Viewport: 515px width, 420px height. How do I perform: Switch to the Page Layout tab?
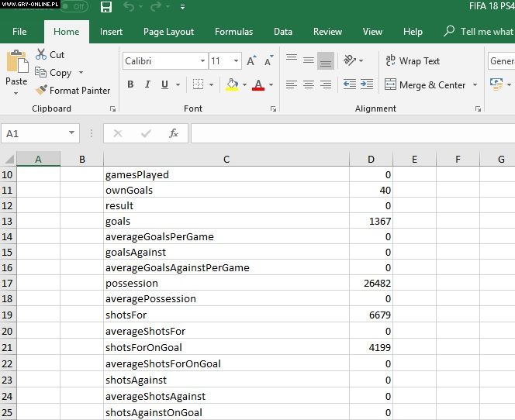(168, 32)
